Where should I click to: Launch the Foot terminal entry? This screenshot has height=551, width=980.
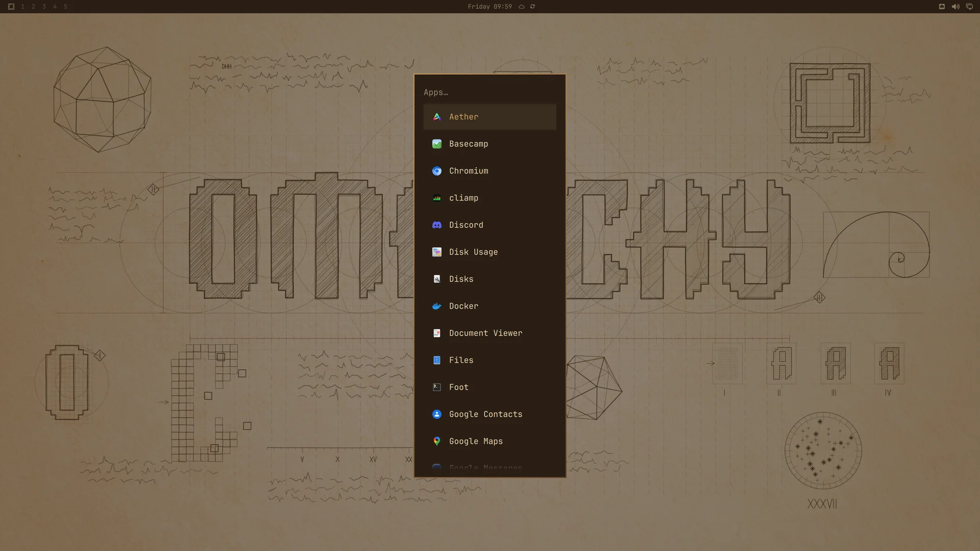490,387
